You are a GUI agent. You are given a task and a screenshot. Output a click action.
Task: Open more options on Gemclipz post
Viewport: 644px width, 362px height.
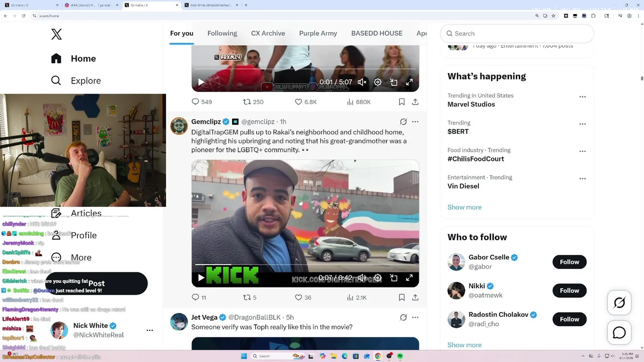[x=415, y=122]
